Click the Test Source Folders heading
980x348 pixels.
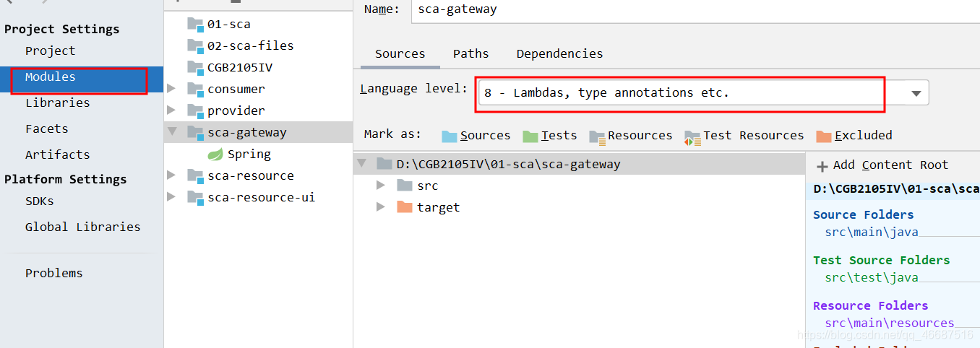pyautogui.click(x=882, y=260)
